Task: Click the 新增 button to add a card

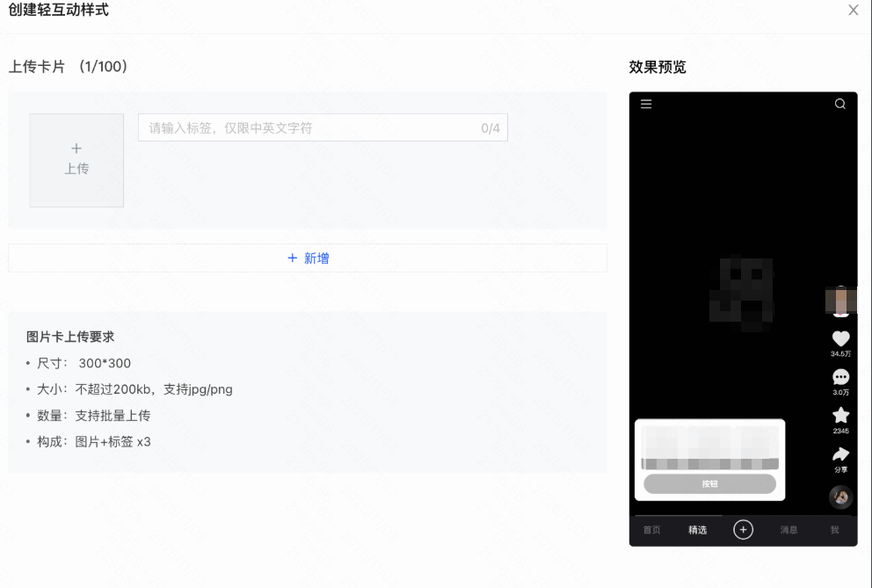Action: click(308, 258)
